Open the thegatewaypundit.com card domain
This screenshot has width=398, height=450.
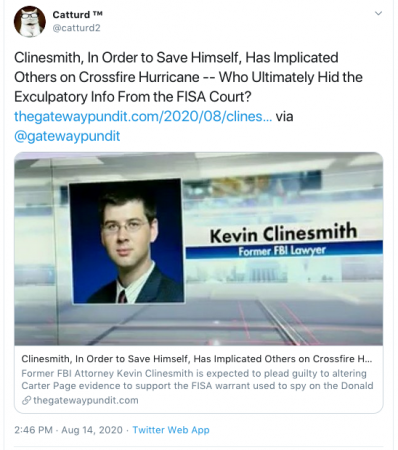[x=86, y=400]
